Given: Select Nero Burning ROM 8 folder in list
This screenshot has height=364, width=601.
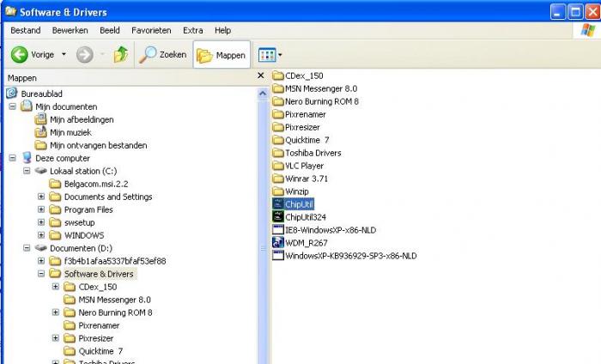Looking at the screenshot, I should 315,101.
